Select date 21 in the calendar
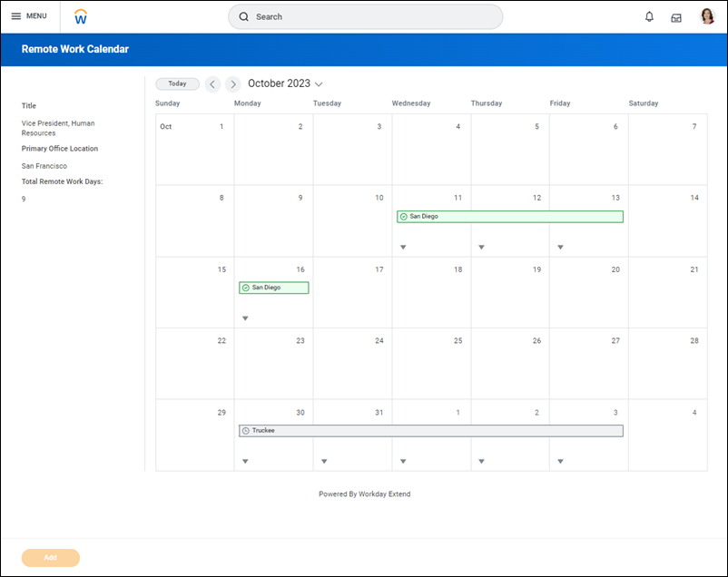Screen dimensions: 728x577 [668, 292]
